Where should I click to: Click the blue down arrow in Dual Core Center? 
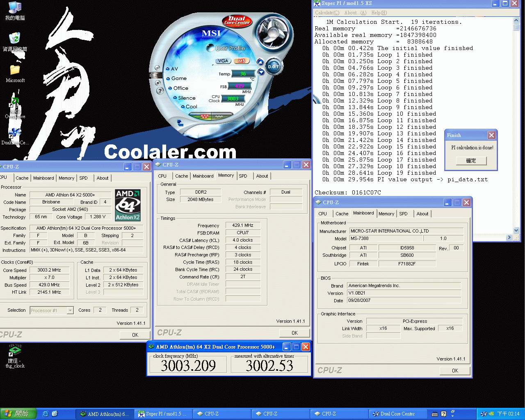coord(261,71)
